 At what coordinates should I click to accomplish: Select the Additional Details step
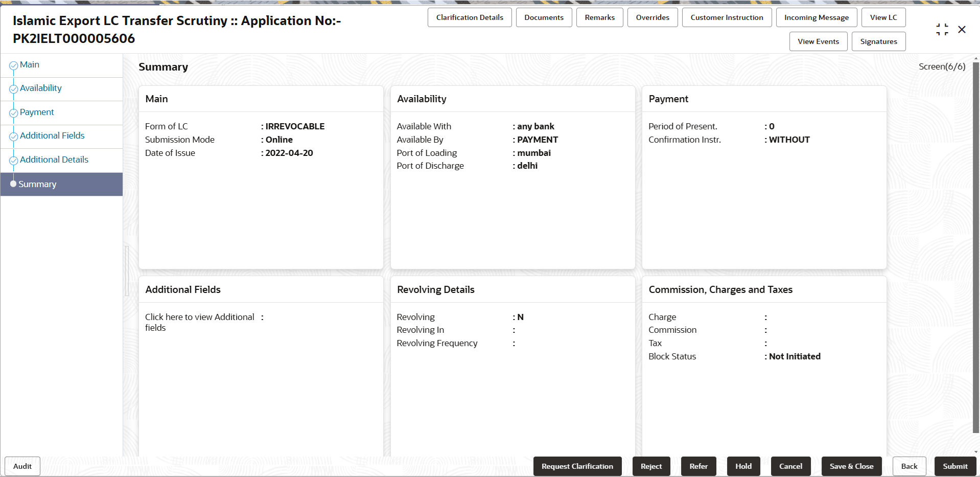pyautogui.click(x=54, y=160)
